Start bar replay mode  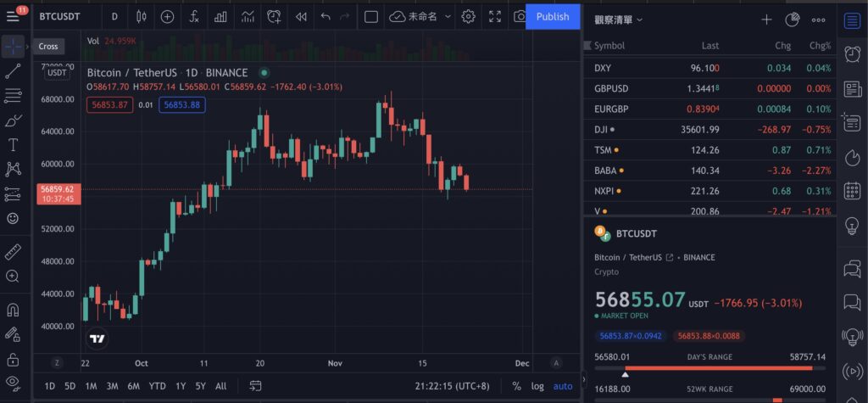click(x=301, y=17)
